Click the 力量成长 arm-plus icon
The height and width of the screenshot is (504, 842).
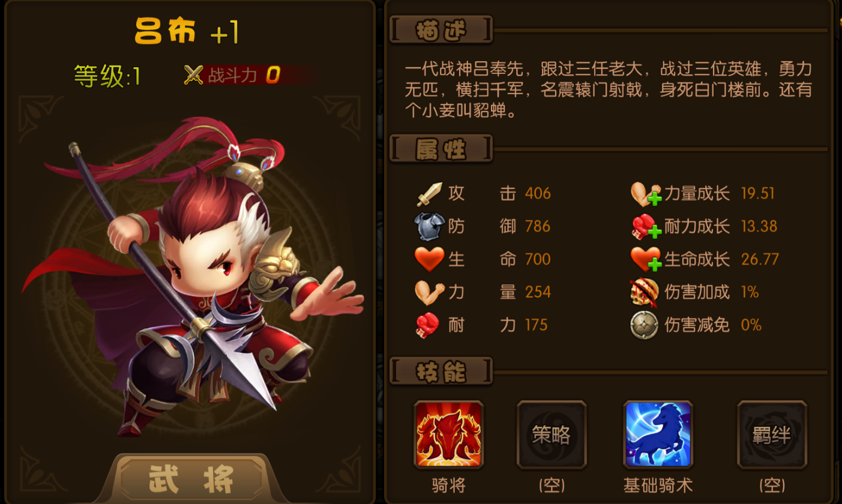click(646, 194)
